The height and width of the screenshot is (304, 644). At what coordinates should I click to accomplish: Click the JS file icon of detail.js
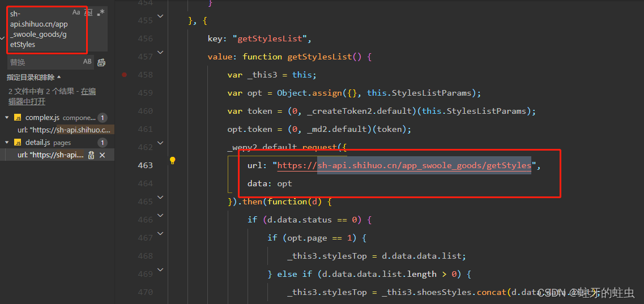18,143
